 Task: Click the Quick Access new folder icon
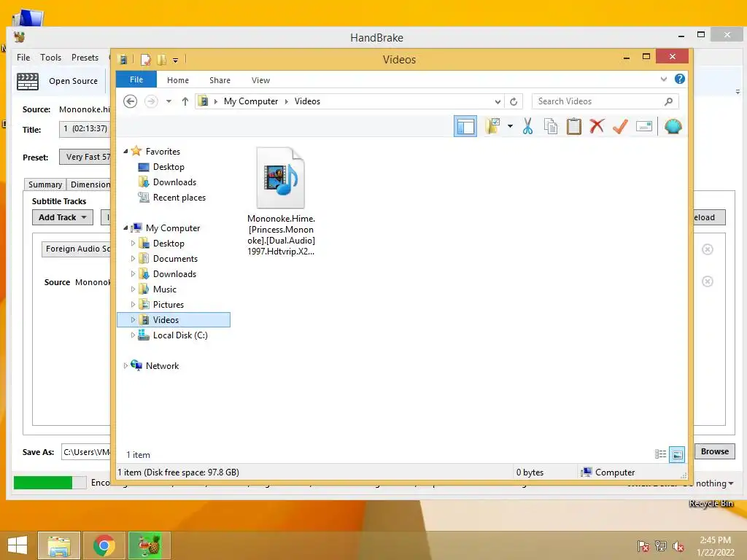(161, 60)
